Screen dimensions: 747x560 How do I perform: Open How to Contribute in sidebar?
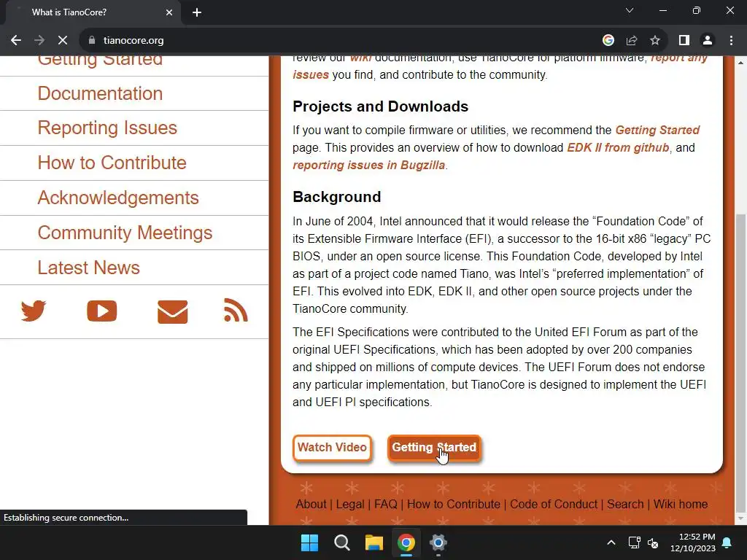coord(112,163)
